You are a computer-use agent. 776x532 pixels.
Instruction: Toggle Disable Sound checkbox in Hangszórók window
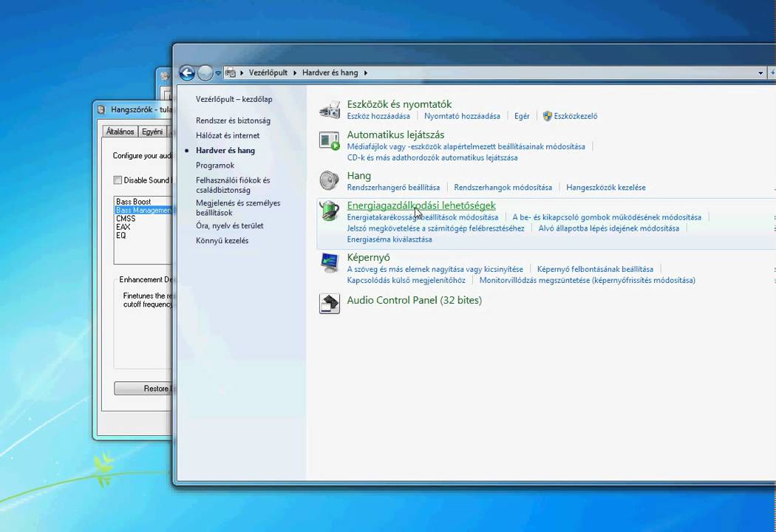(118, 180)
